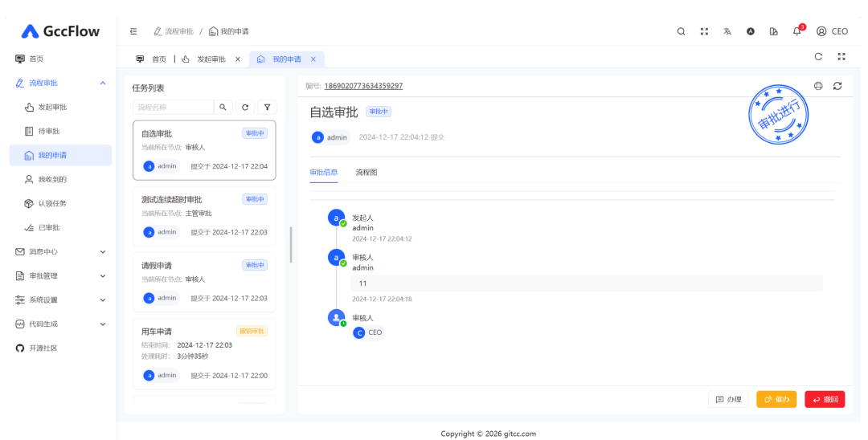Expand the 审批管理 sidebar group
The image size is (868, 440).
pos(60,276)
